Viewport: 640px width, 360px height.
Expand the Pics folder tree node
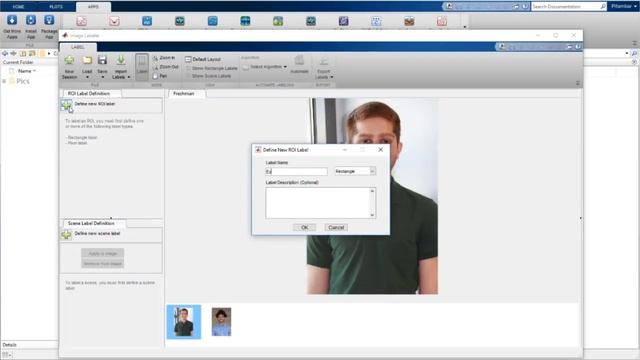point(4,81)
